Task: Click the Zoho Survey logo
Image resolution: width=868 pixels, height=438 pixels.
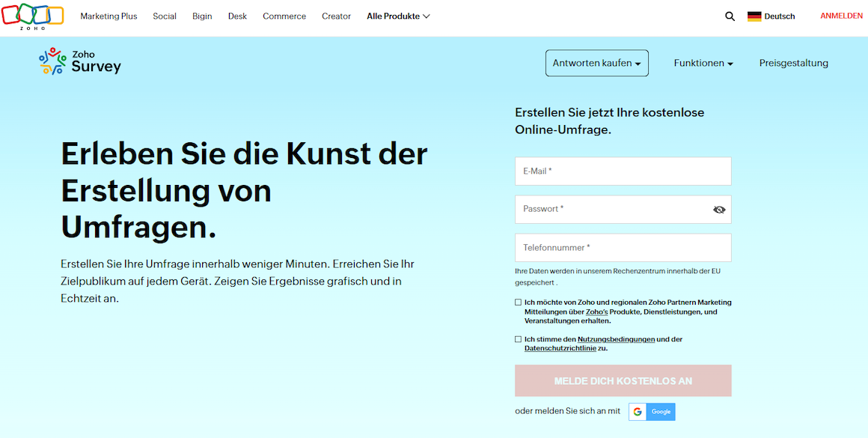Action: coord(79,61)
